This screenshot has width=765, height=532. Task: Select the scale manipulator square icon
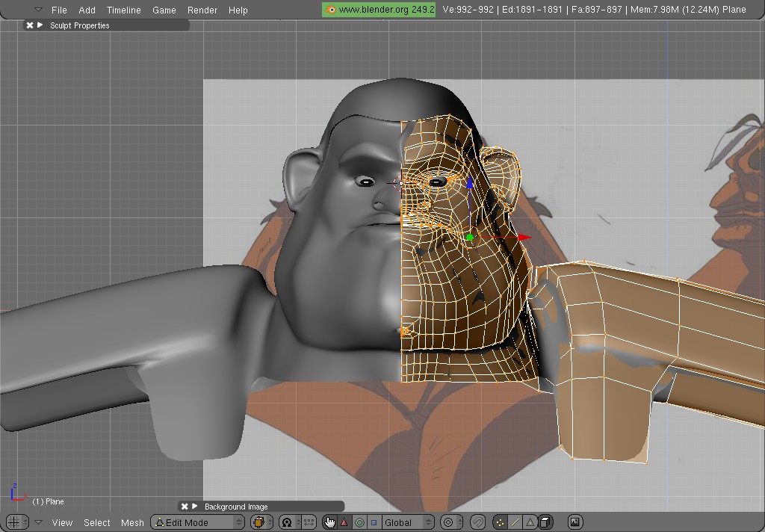(374, 522)
